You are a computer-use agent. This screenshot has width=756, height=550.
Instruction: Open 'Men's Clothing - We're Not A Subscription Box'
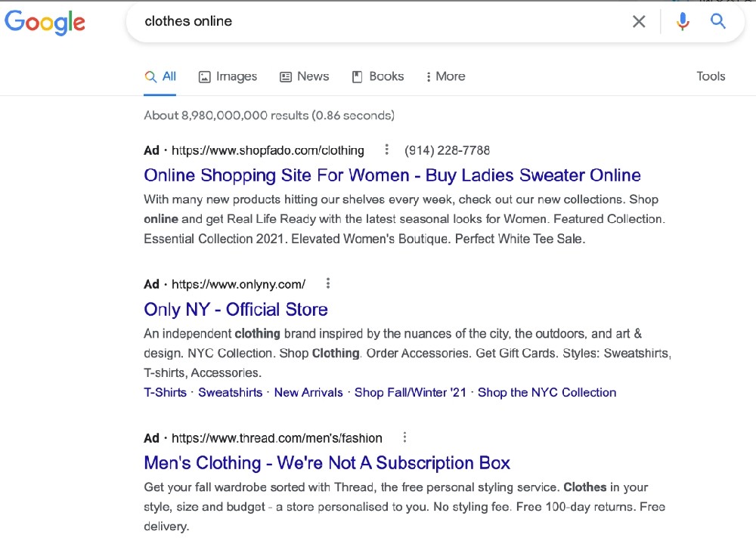327,463
